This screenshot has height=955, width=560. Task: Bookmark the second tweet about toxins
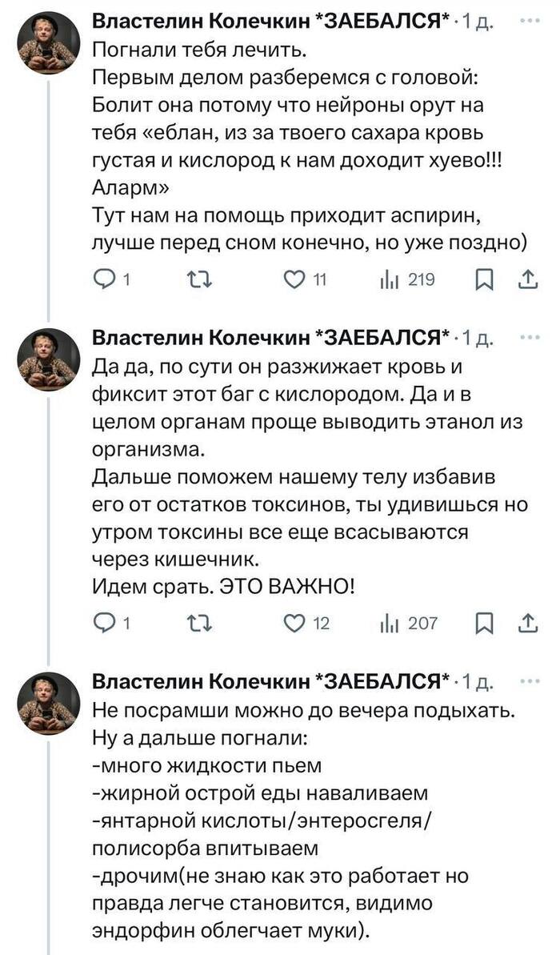484,622
